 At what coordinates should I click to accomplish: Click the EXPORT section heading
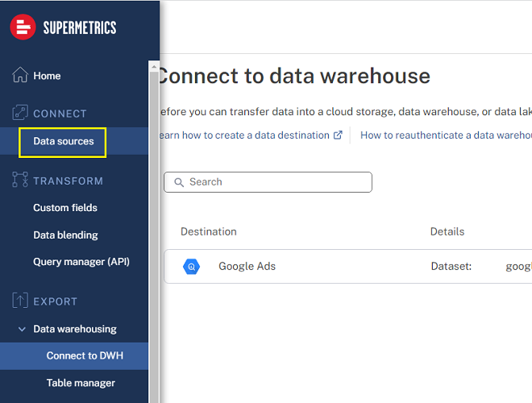(56, 301)
